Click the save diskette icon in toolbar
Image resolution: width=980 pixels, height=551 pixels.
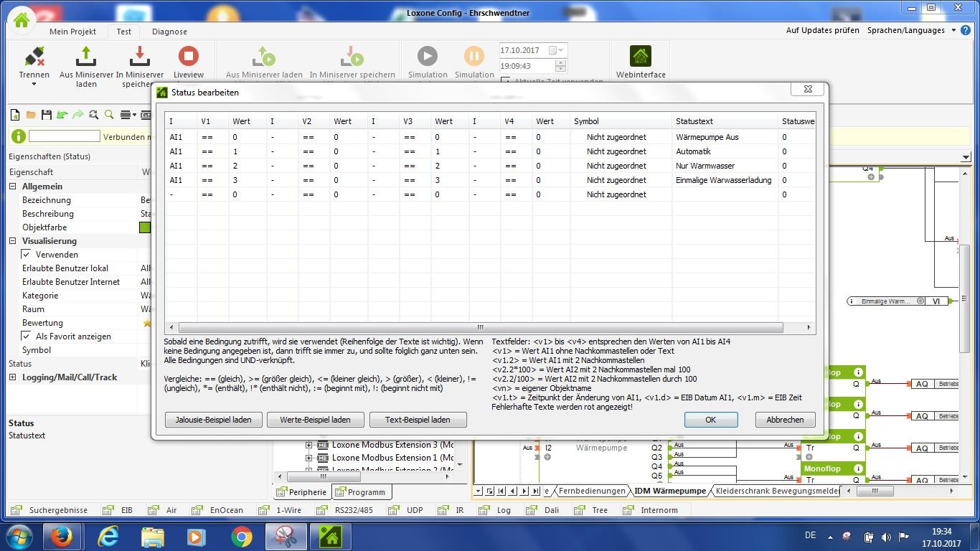(47, 115)
